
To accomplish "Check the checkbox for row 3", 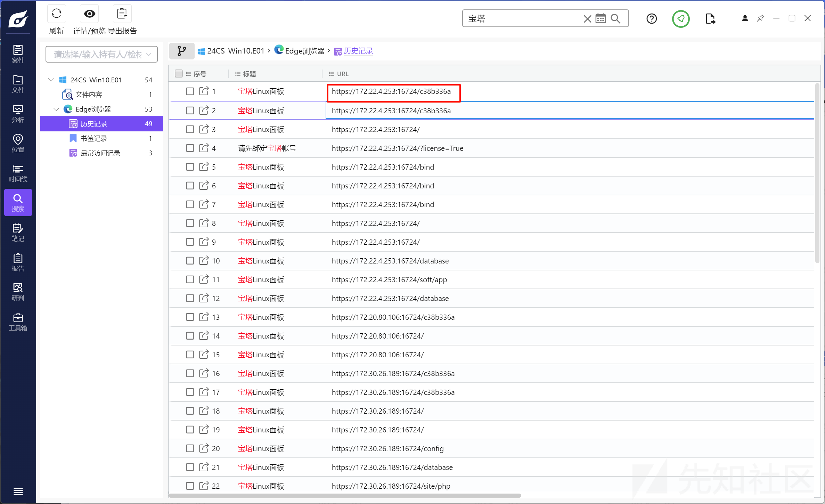I will point(190,129).
